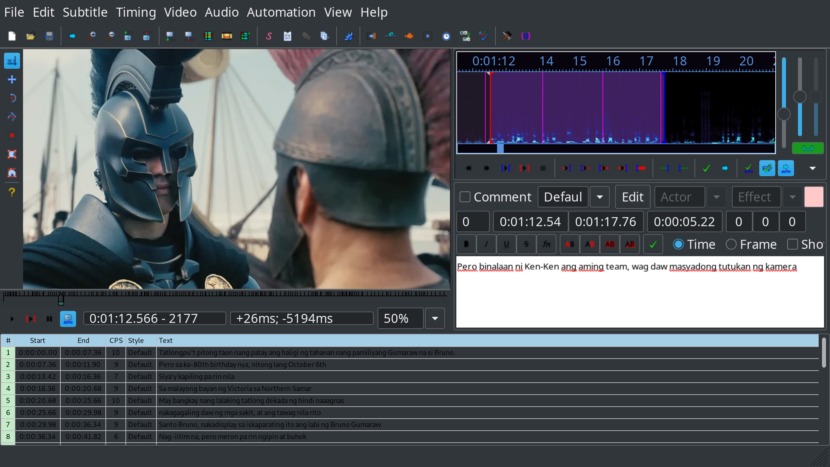Viewport: 830px width, 467px height.
Task: Select the Drag subtitles move tool
Action: pyautogui.click(x=12, y=79)
